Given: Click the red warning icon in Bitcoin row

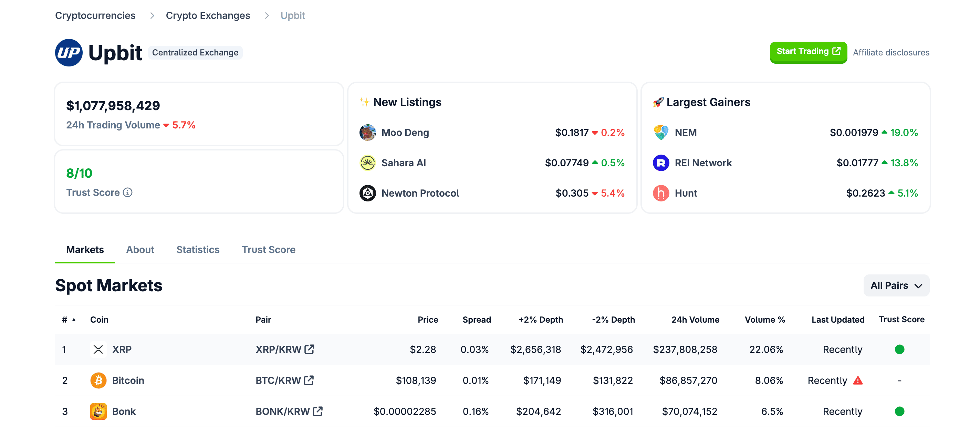Looking at the screenshot, I should click(858, 380).
